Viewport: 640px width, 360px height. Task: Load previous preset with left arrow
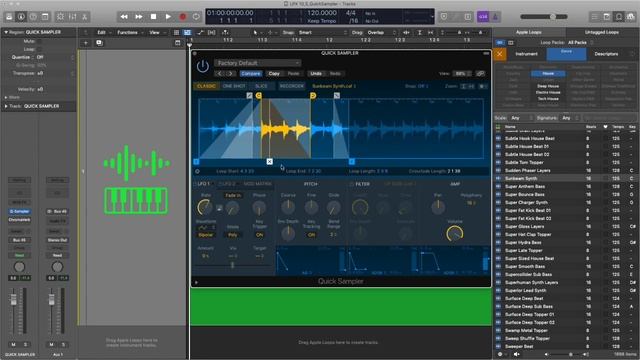[x=220, y=73]
